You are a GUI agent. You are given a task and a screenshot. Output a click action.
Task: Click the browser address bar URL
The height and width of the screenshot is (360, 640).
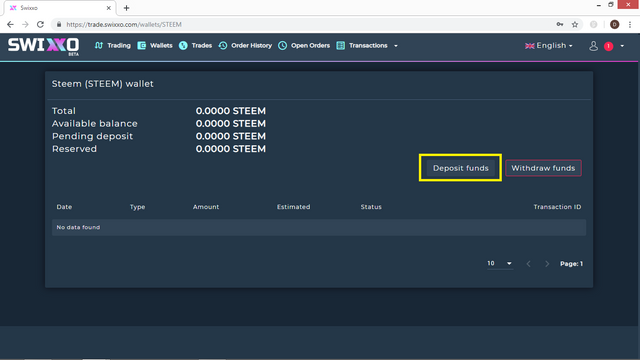(x=124, y=24)
